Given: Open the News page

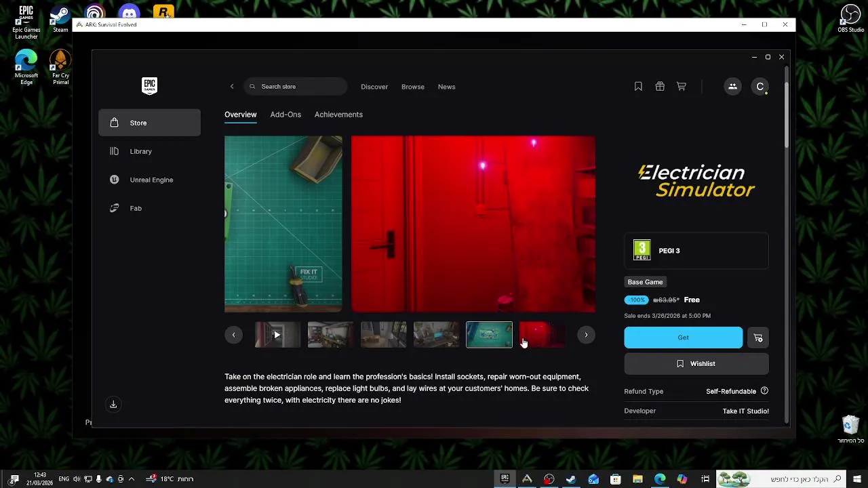Looking at the screenshot, I should tap(446, 87).
